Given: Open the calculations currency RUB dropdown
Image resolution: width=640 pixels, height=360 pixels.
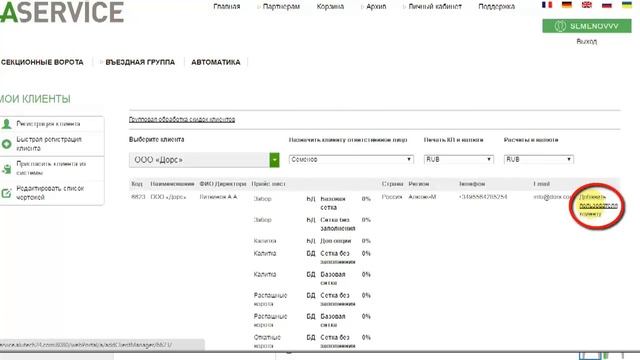Looking at the screenshot, I should pyautogui.click(x=538, y=159).
